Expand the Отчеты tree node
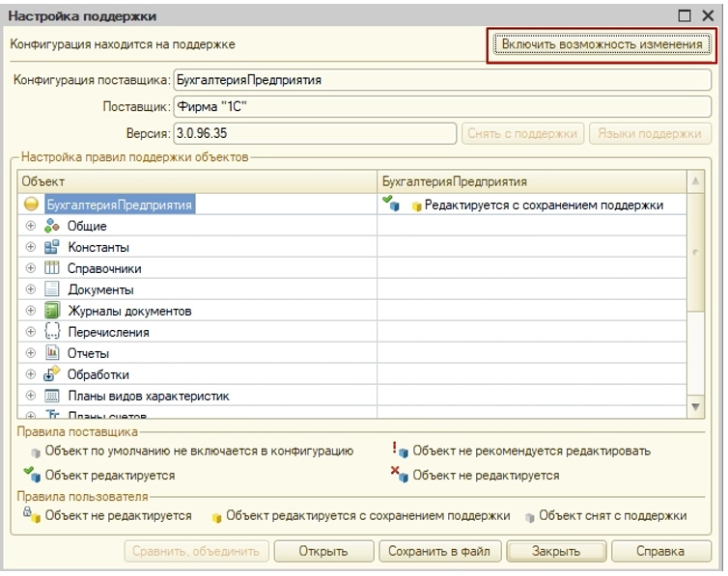Screen dimensions: 728x576 pyautogui.click(x=31, y=353)
